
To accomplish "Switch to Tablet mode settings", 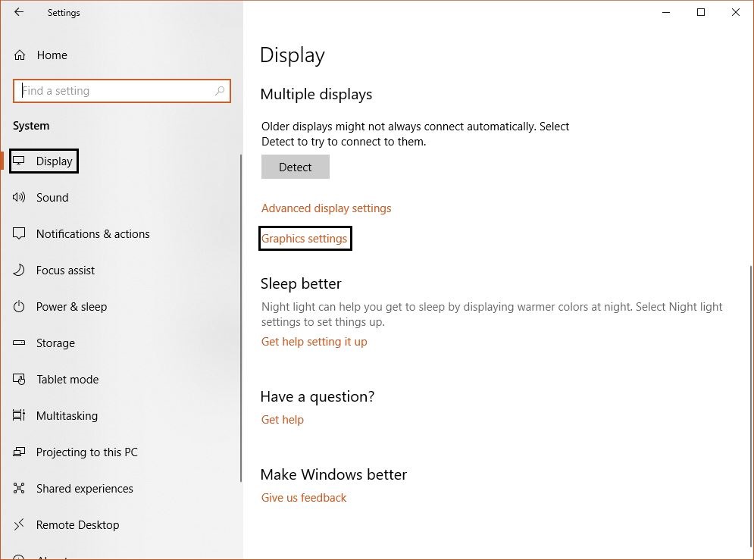I will pos(67,379).
